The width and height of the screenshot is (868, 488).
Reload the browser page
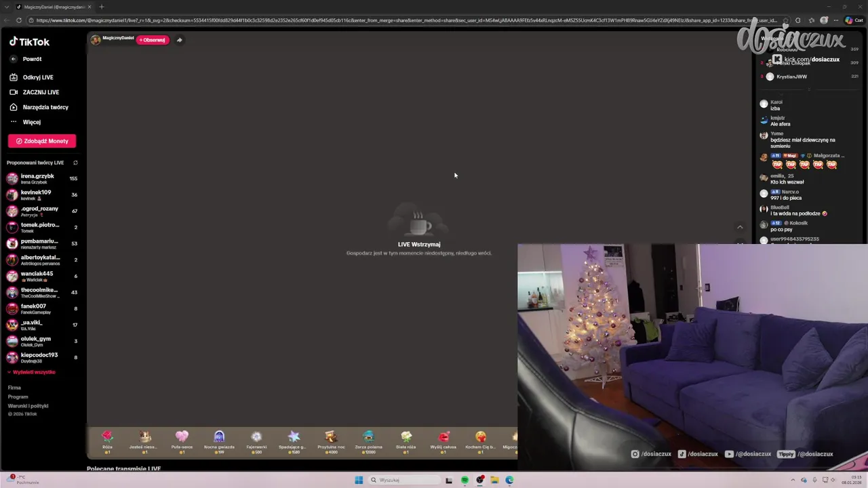(x=19, y=20)
